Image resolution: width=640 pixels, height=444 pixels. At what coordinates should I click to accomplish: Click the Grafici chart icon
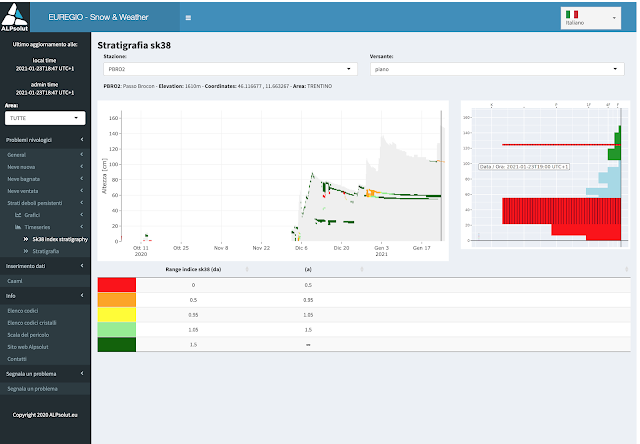click(18, 215)
